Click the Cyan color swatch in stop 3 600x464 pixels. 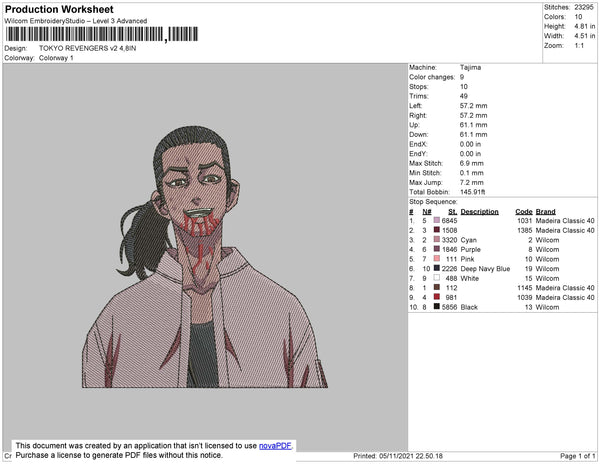pyautogui.click(x=437, y=239)
